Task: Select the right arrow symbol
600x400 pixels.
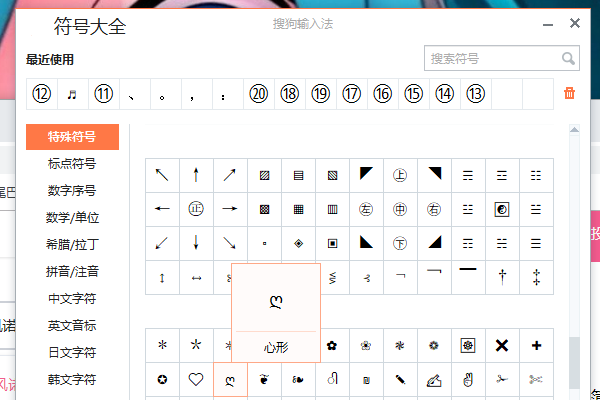Action: click(x=230, y=209)
